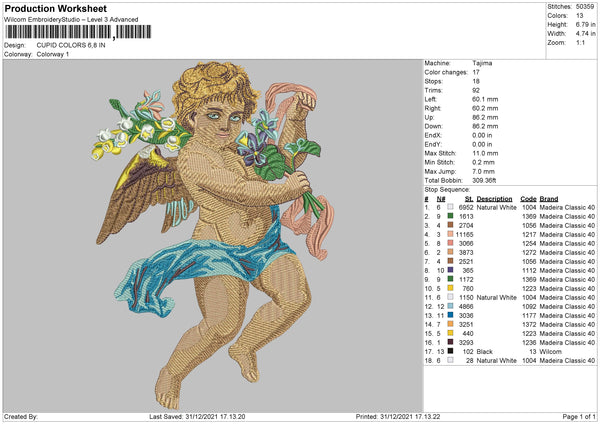Click thread code 1372 in stop 14
The height and width of the screenshot is (424, 600).
[529, 325]
